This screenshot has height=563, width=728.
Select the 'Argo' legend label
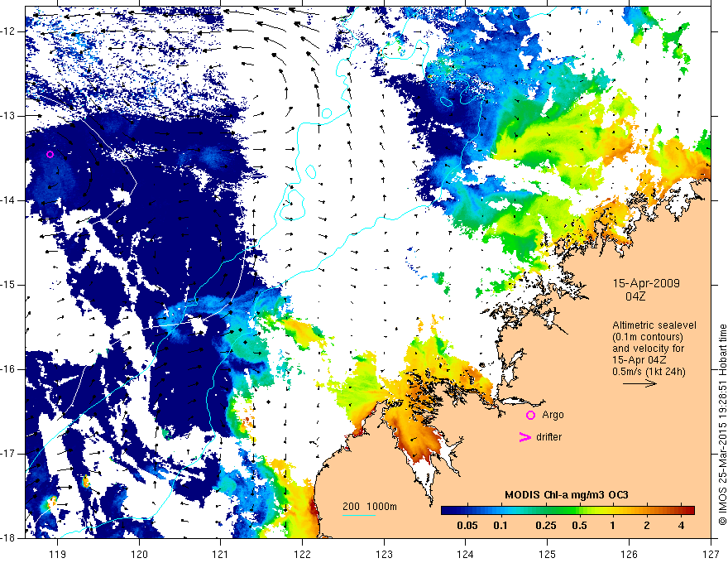pos(553,415)
